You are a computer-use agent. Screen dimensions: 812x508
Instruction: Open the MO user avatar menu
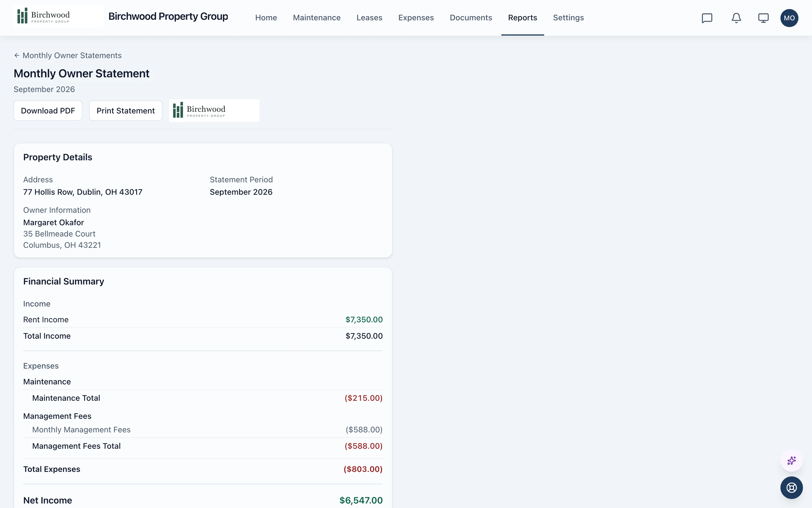tap(789, 18)
